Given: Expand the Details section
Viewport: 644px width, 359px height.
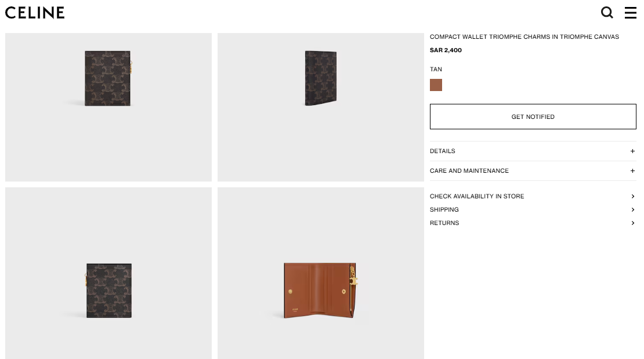Looking at the screenshot, I should (533, 151).
